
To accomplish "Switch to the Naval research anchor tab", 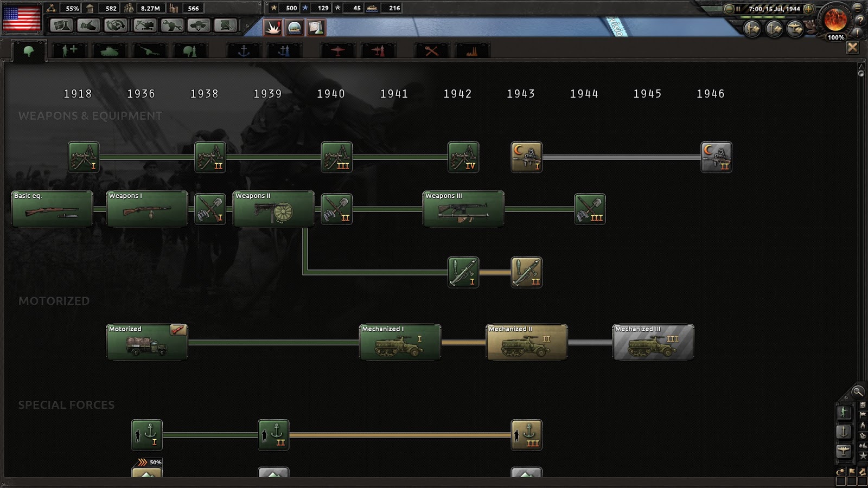I will pos(244,51).
